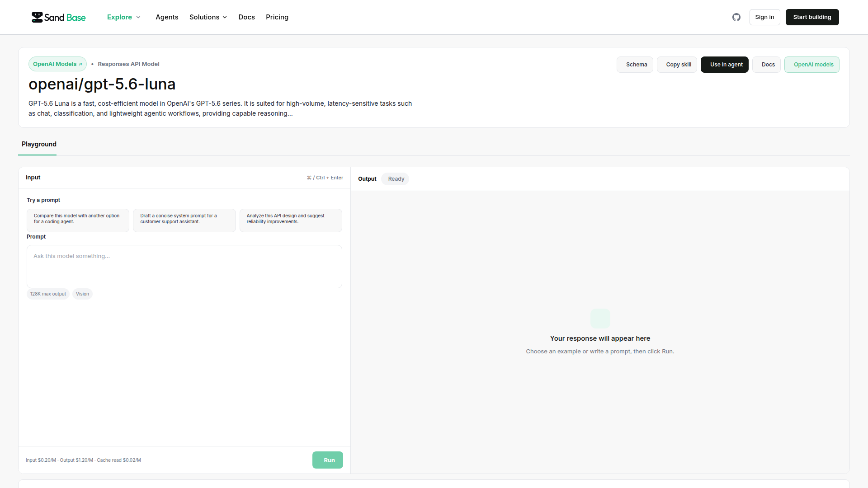Click the openai/gpt-5.6-luna title
Image resolution: width=868 pixels, height=488 pixels.
(x=102, y=84)
